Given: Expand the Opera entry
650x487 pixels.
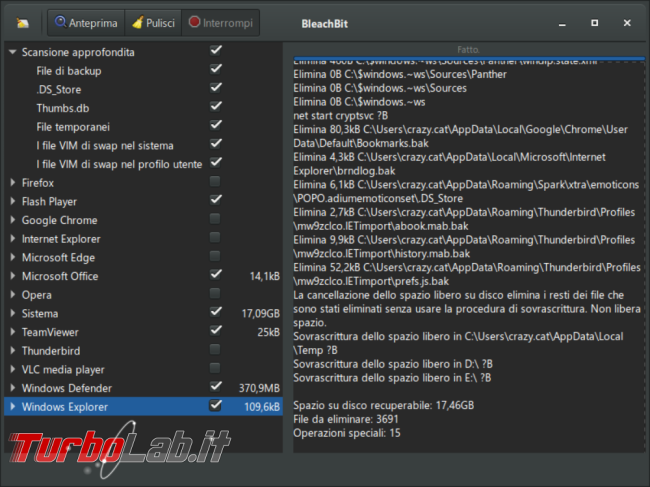Looking at the screenshot, I should (x=12, y=294).
